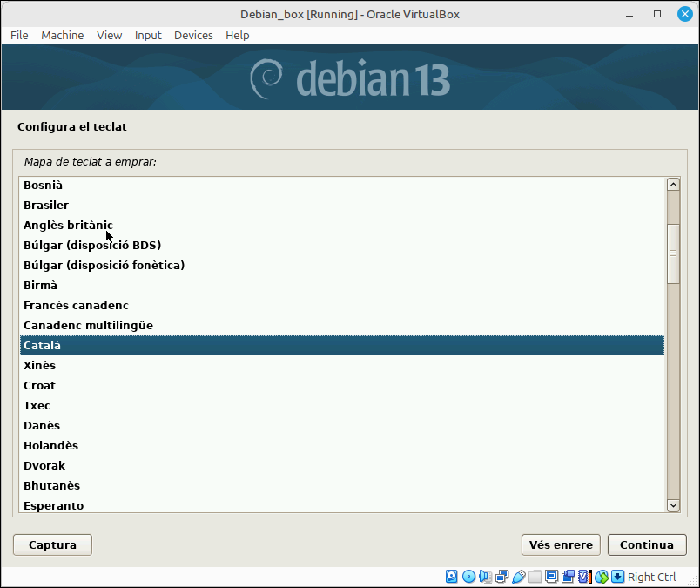Click the shared folders status icon
Image resolution: width=700 pixels, height=588 pixels.
(535, 577)
